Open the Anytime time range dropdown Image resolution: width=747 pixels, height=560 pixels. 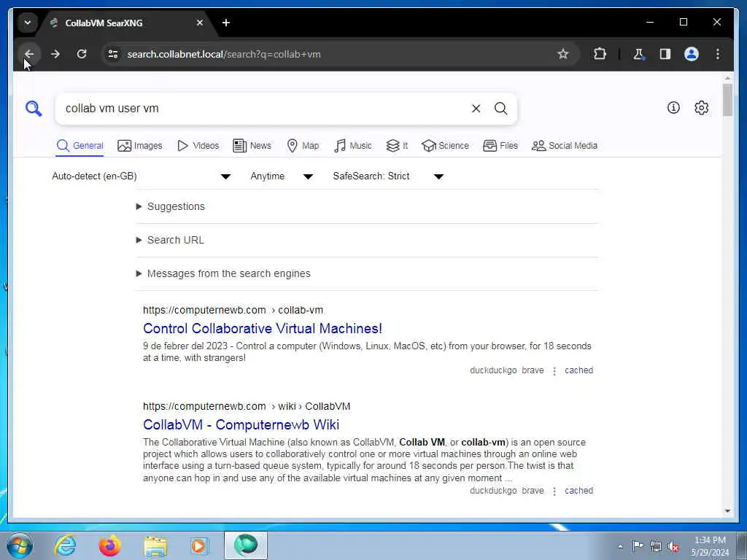click(281, 176)
